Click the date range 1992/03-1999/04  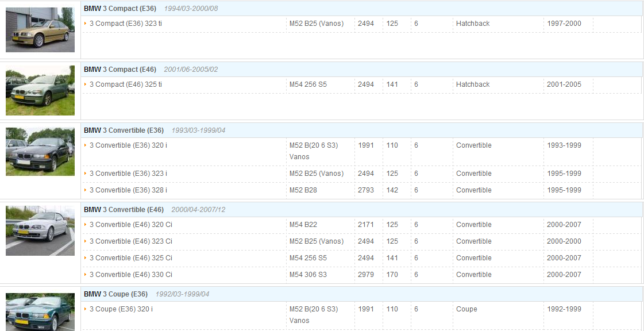tap(182, 294)
